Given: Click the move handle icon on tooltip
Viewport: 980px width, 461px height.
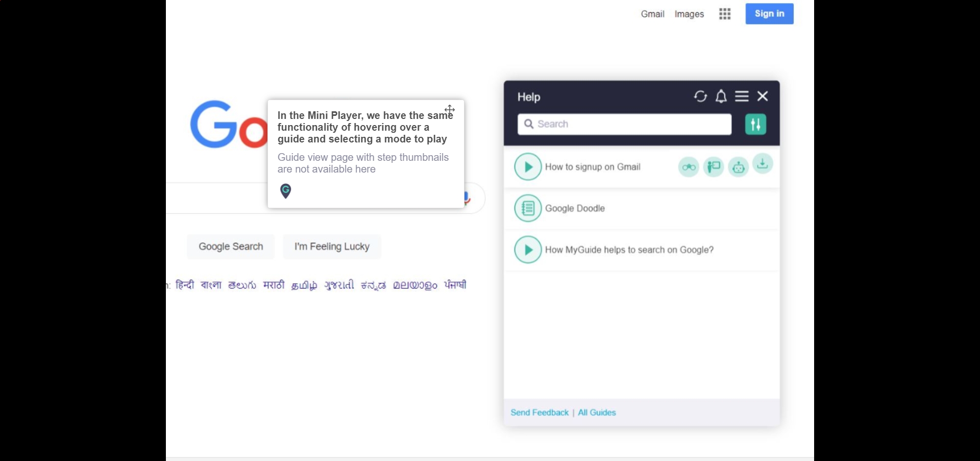Looking at the screenshot, I should coord(450,110).
